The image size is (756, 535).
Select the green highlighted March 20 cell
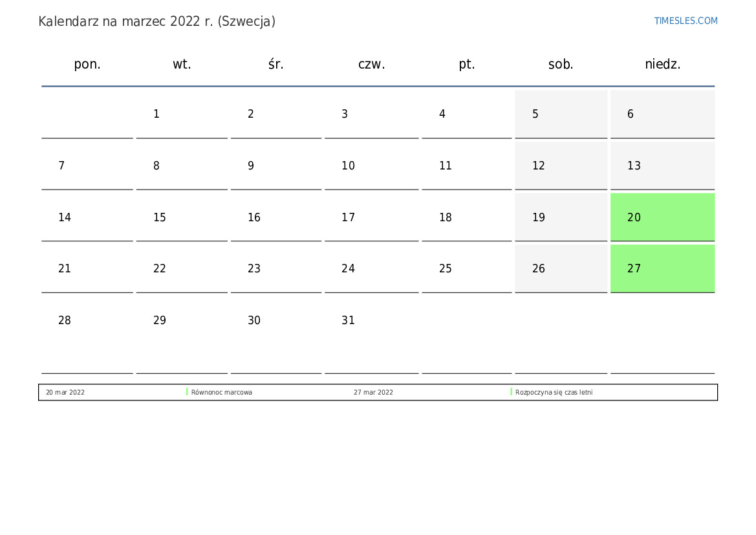[x=662, y=217]
